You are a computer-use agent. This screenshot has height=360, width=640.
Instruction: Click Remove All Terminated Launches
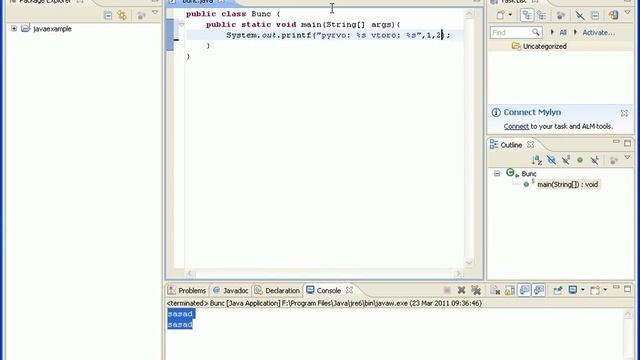point(476,290)
